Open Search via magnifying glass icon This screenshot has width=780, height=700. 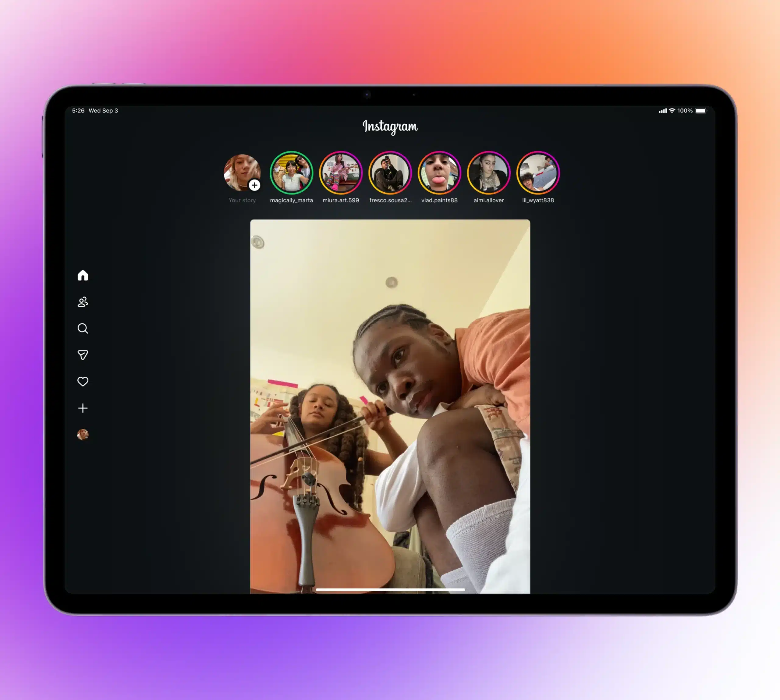[x=83, y=329]
